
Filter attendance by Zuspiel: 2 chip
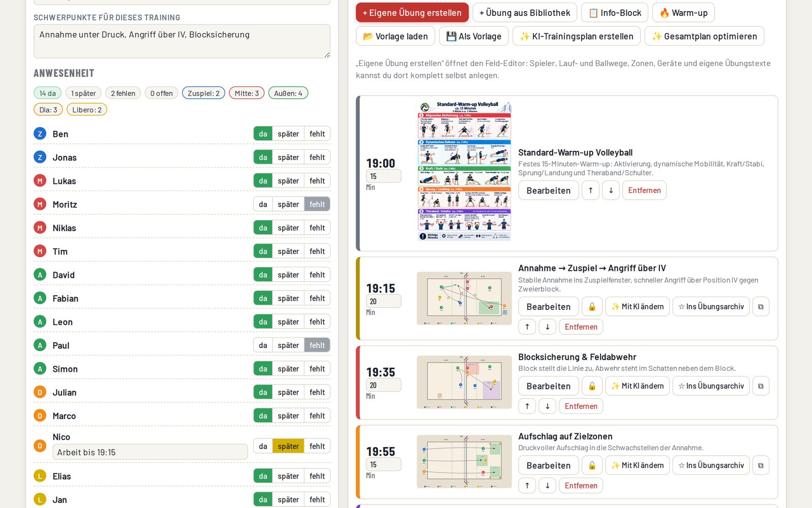click(204, 93)
